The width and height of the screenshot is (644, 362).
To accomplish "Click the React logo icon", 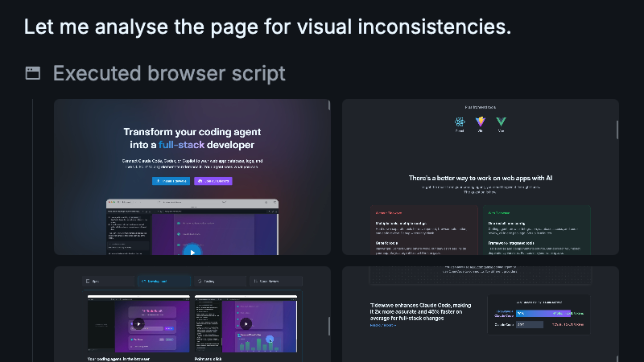I will pos(460,123).
